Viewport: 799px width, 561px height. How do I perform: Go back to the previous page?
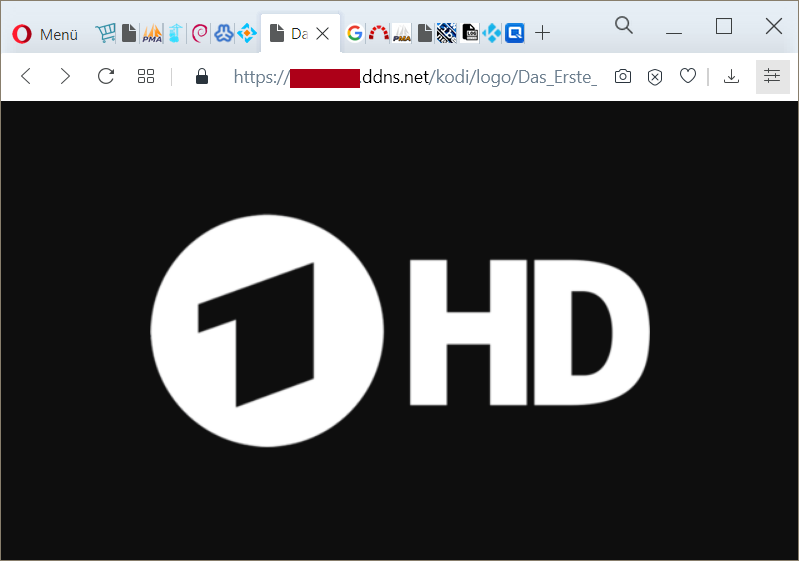pos(26,76)
